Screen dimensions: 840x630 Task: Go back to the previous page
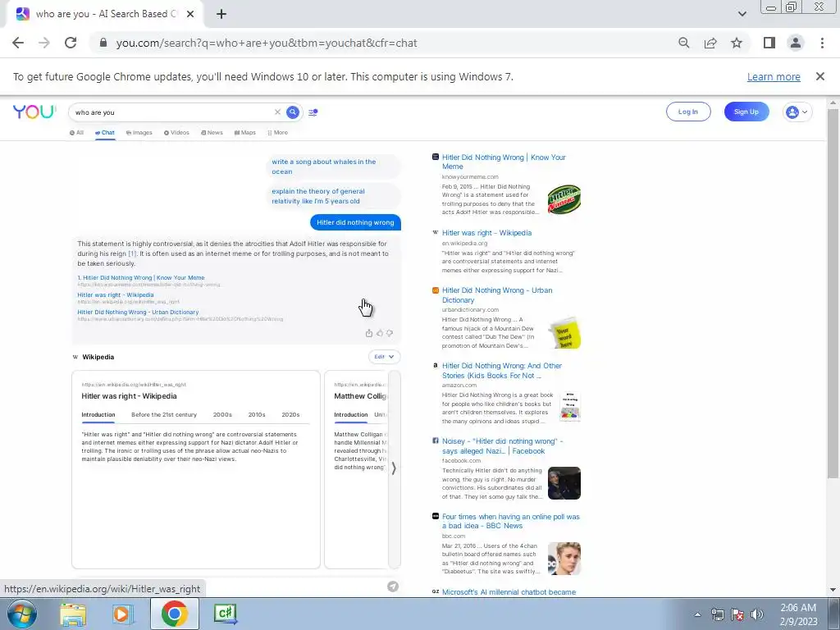pyautogui.click(x=18, y=43)
